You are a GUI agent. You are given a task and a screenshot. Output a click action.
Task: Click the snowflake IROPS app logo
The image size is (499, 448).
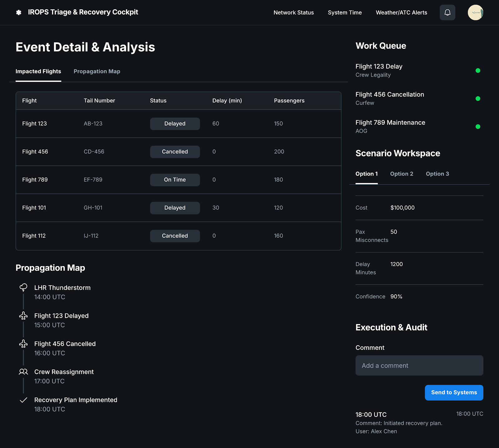point(19,12)
